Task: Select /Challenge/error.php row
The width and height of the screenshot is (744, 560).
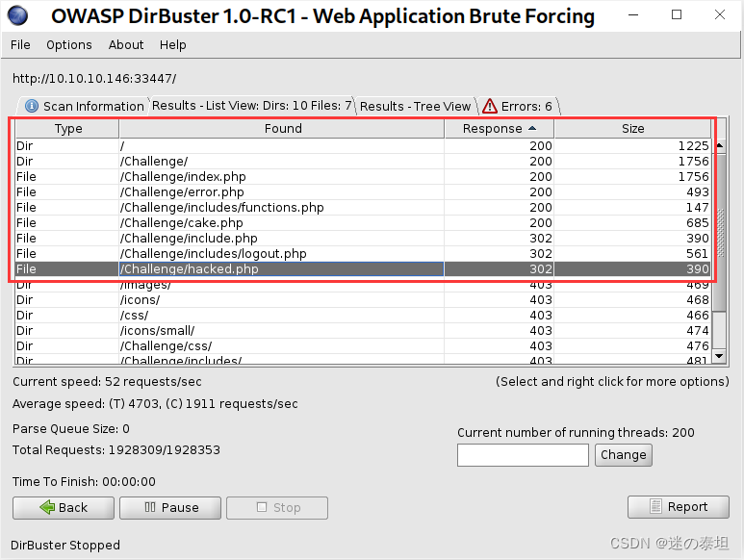Action: click(x=363, y=192)
